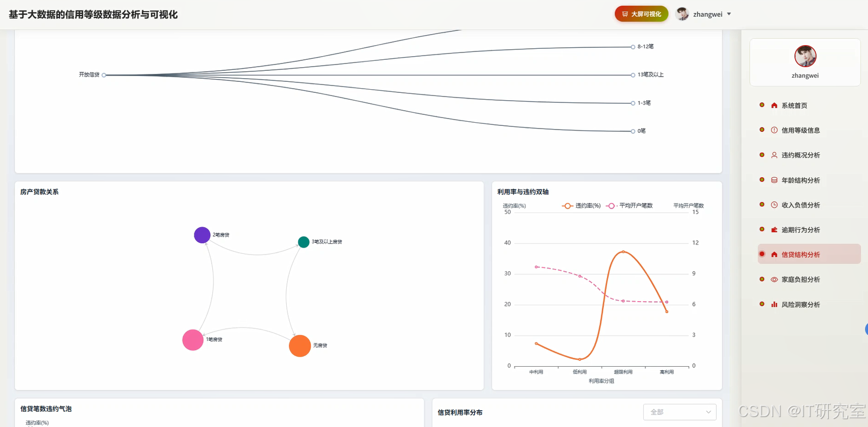Open the 全部 filter dropdown
868x427 pixels.
(x=679, y=412)
